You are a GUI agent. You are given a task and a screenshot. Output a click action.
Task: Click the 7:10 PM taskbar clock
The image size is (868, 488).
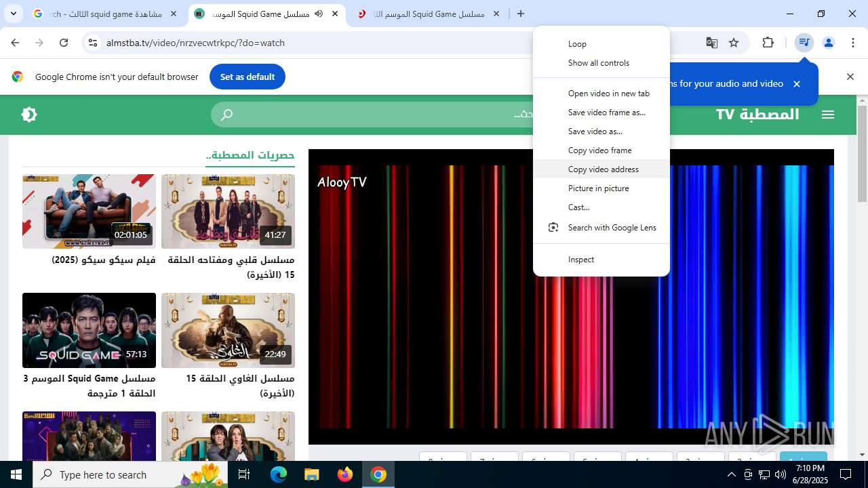810,474
